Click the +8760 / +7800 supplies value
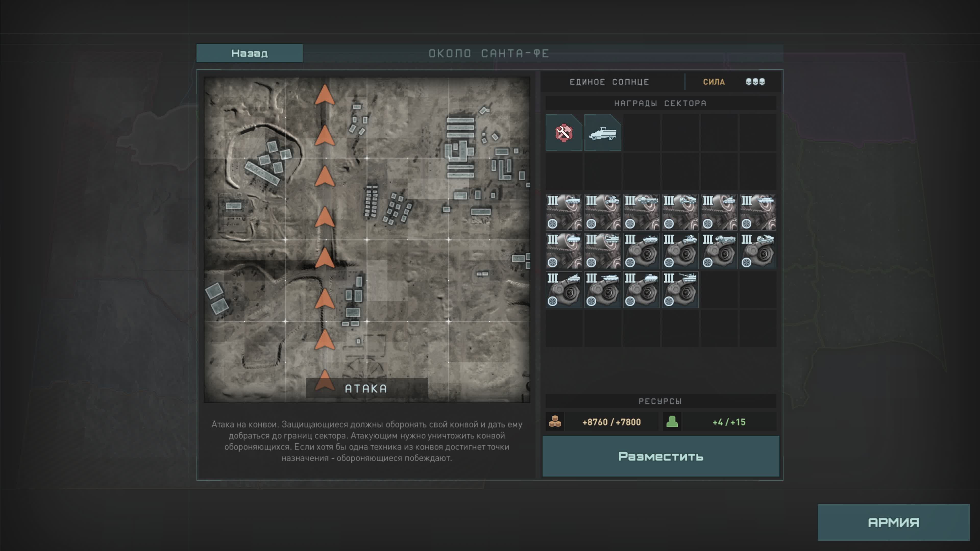The image size is (980, 551). click(611, 422)
